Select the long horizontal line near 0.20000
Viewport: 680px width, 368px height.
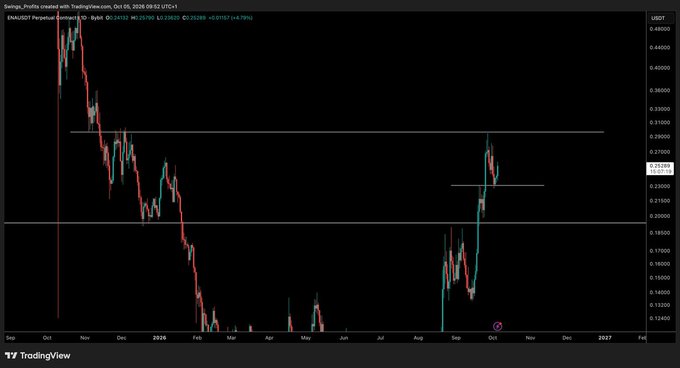coord(325,223)
